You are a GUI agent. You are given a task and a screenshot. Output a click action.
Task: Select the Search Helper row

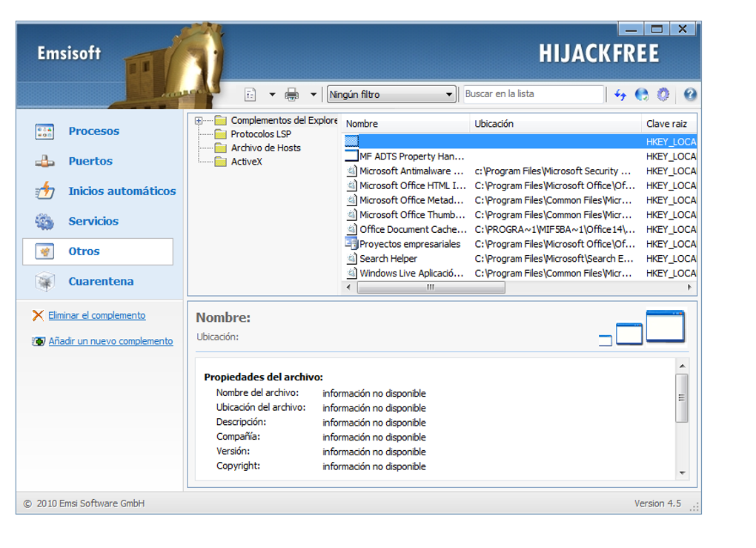(x=520, y=259)
